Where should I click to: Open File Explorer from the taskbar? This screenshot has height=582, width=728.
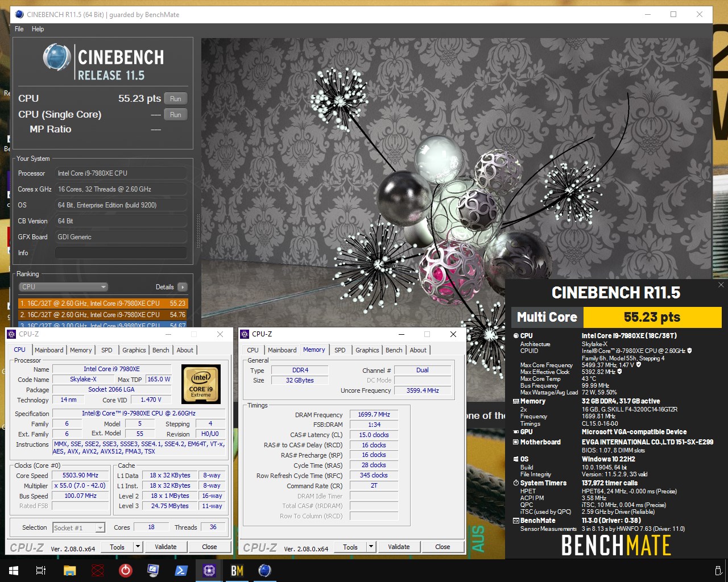(69, 570)
